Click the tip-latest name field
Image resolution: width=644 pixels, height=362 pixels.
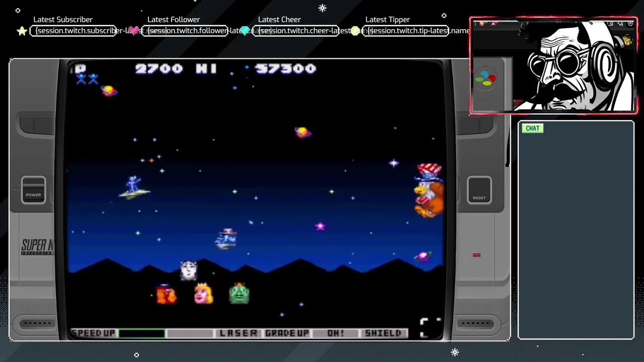(x=407, y=31)
